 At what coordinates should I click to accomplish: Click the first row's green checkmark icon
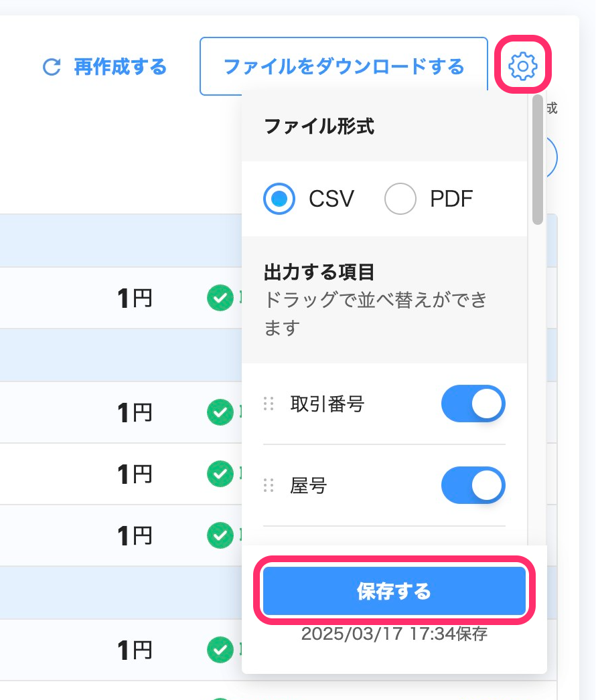(x=220, y=298)
